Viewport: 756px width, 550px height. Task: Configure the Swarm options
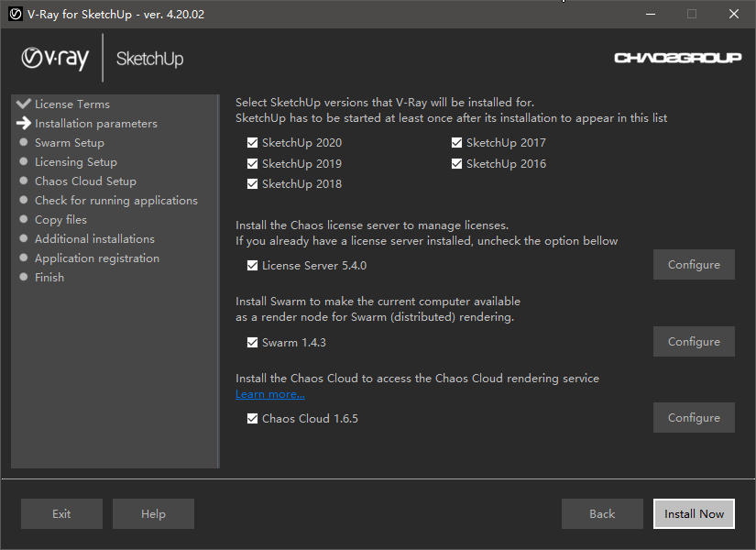pyautogui.click(x=694, y=342)
